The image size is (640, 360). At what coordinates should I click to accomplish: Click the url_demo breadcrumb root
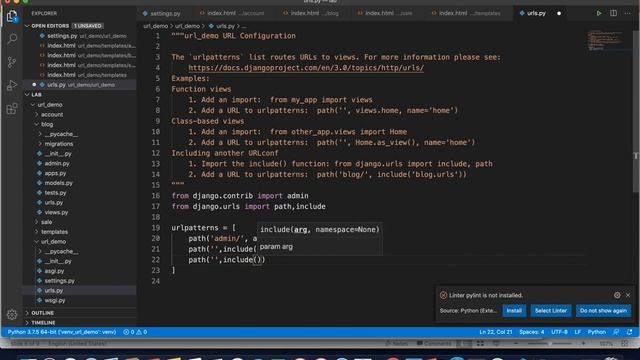tap(156, 26)
